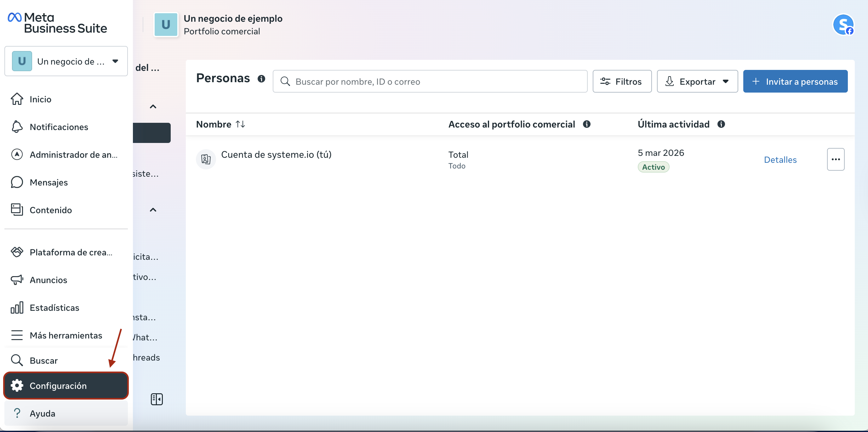Open Notificaciones from the sidebar
The width and height of the screenshot is (868, 432).
59,127
